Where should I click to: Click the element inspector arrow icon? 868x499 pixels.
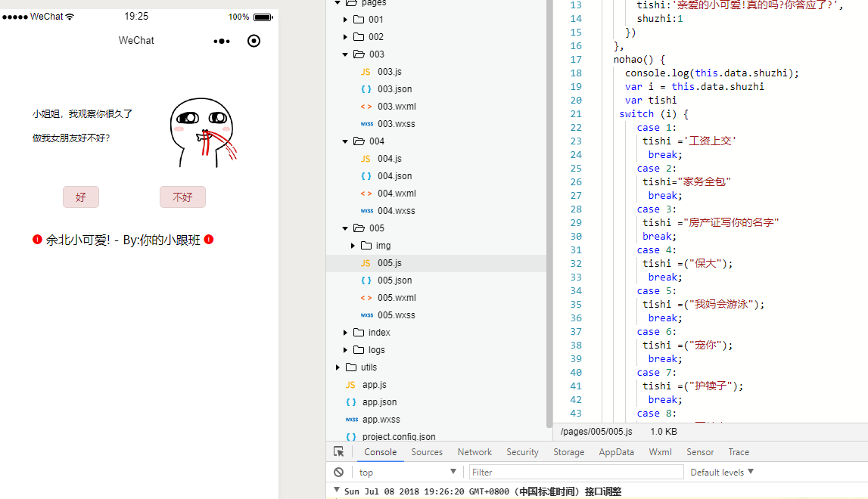[339, 451]
